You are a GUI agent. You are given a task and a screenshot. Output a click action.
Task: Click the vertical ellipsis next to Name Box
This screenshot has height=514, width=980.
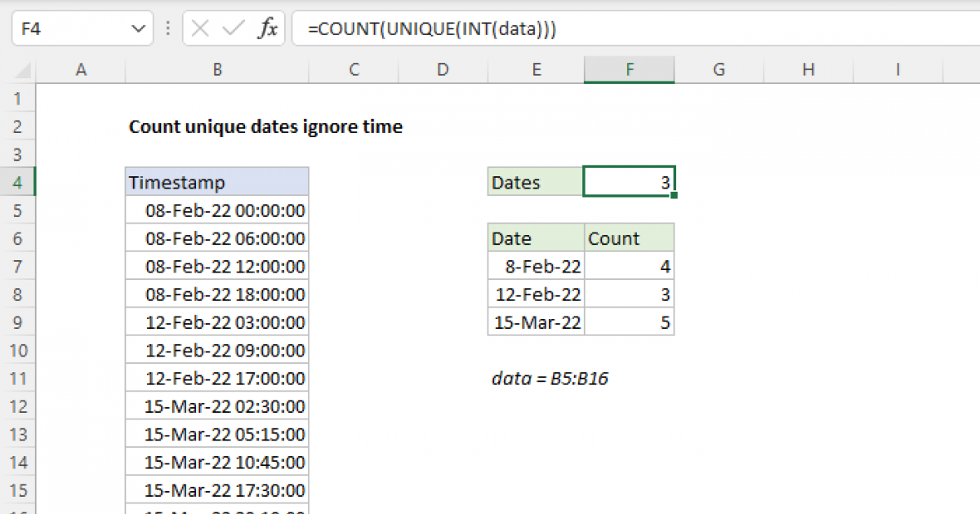click(x=167, y=28)
